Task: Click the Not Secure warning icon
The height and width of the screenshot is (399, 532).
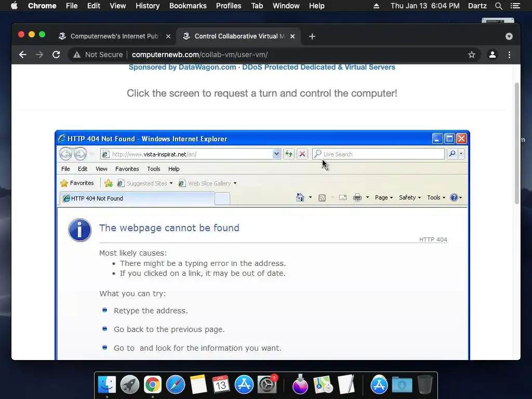Action: click(x=77, y=55)
